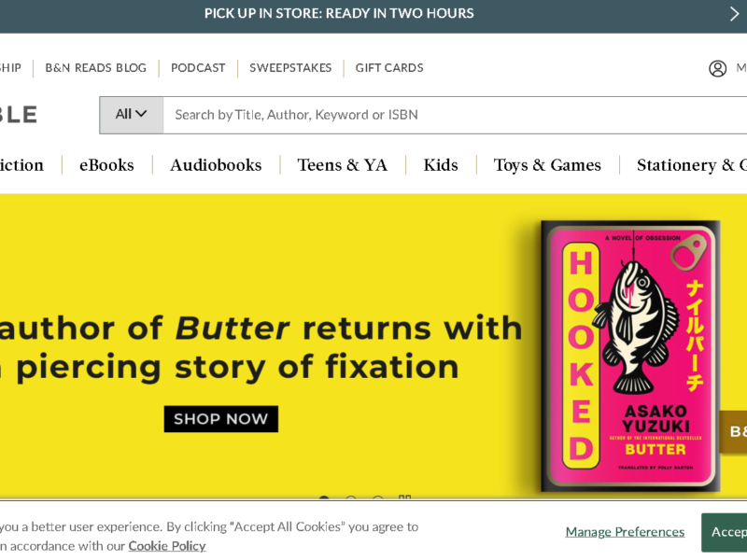Open the Podcast link

click(198, 68)
